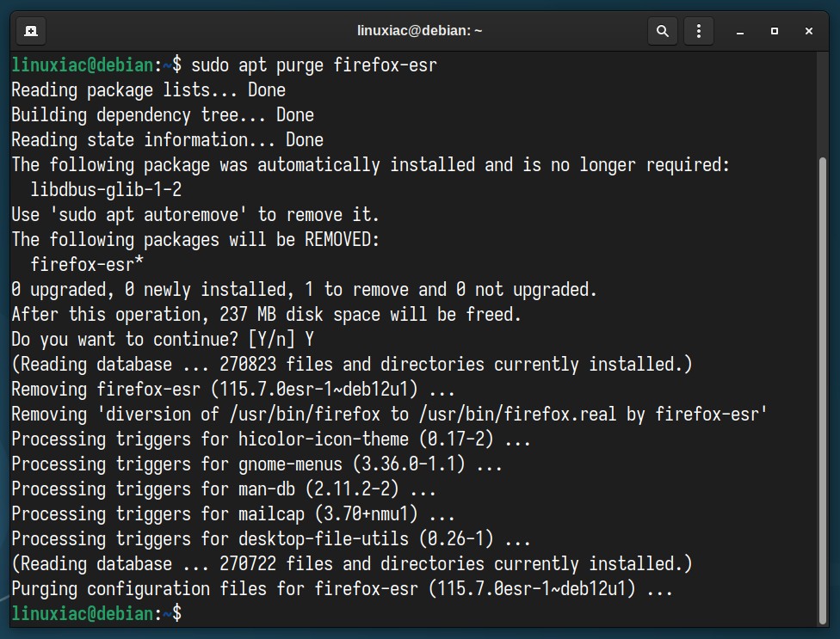Open the terminal search tool
The height and width of the screenshot is (639, 840).
pyautogui.click(x=663, y=31)
